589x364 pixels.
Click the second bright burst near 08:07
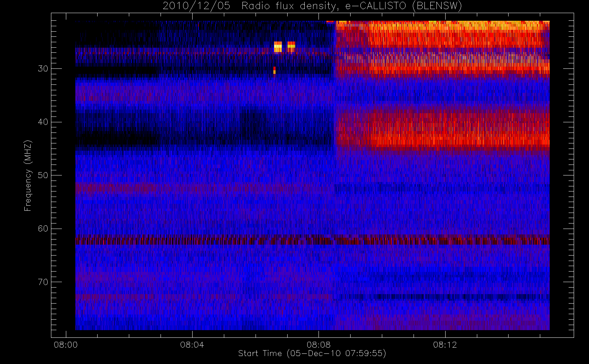(x=291, y=46)
